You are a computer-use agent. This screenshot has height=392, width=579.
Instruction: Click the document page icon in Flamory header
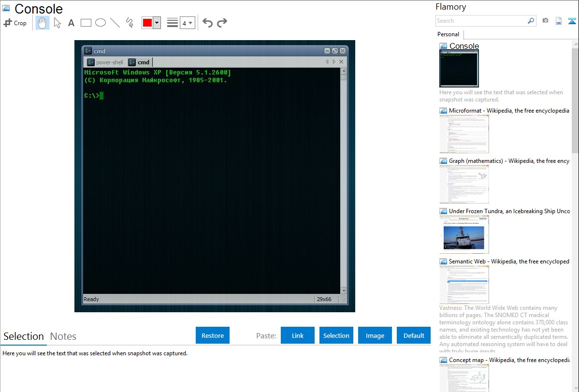coord(559,21)
